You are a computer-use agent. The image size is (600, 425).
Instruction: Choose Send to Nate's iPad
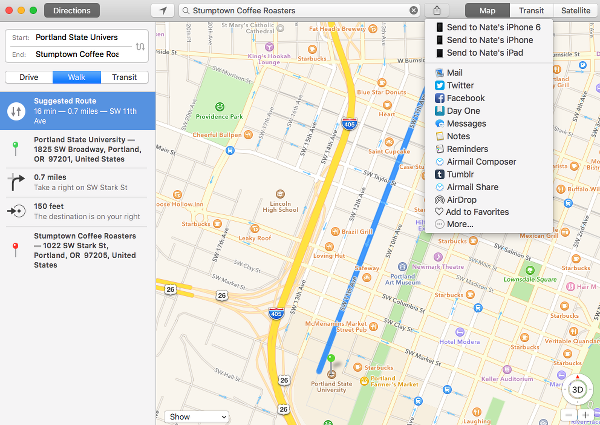pyautogui.click(x=489, y=53)
